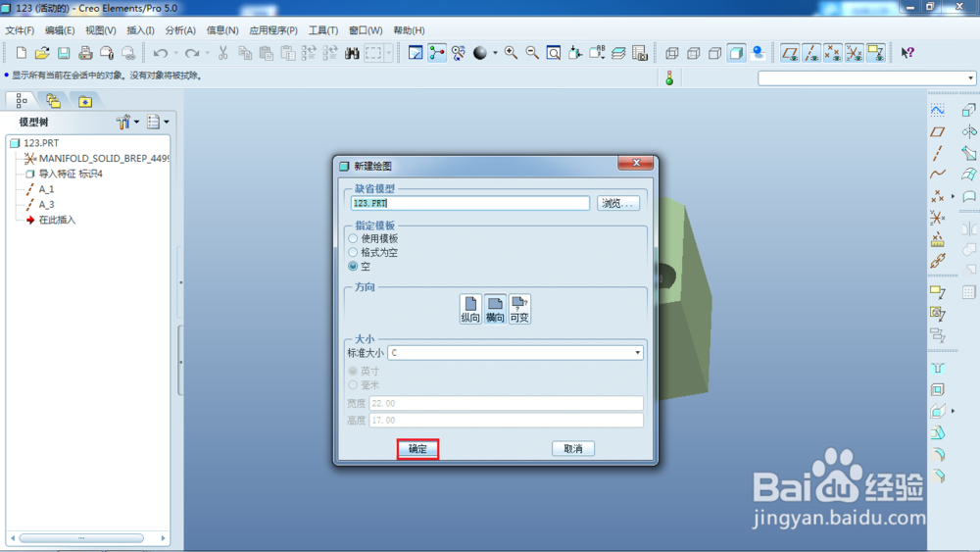The width and height of the screenshot is (980, 552).
Task: Select the hole tool in the right toolbar
Action: coord(938,369)
